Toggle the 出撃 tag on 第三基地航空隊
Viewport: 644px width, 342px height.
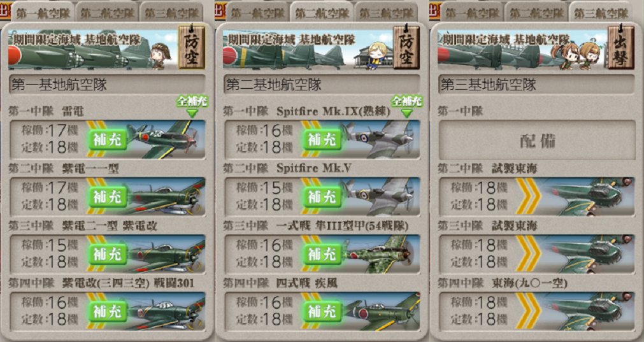[x=621, y=47]
